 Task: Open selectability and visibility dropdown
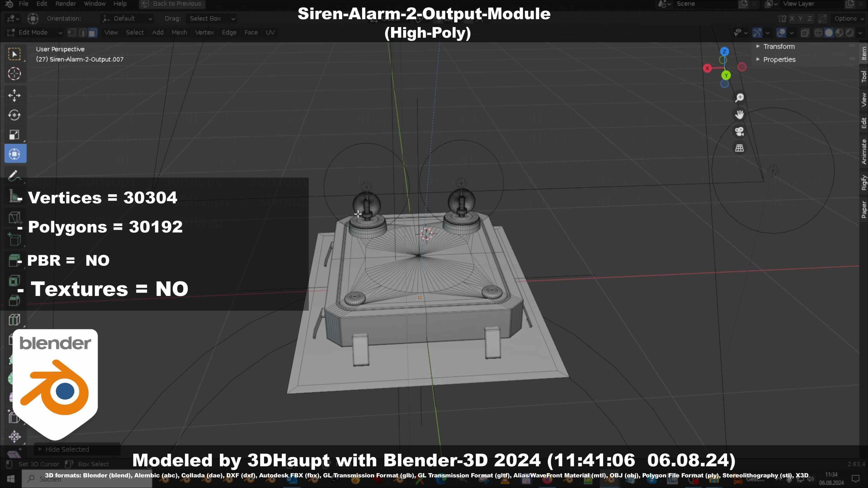741,33
